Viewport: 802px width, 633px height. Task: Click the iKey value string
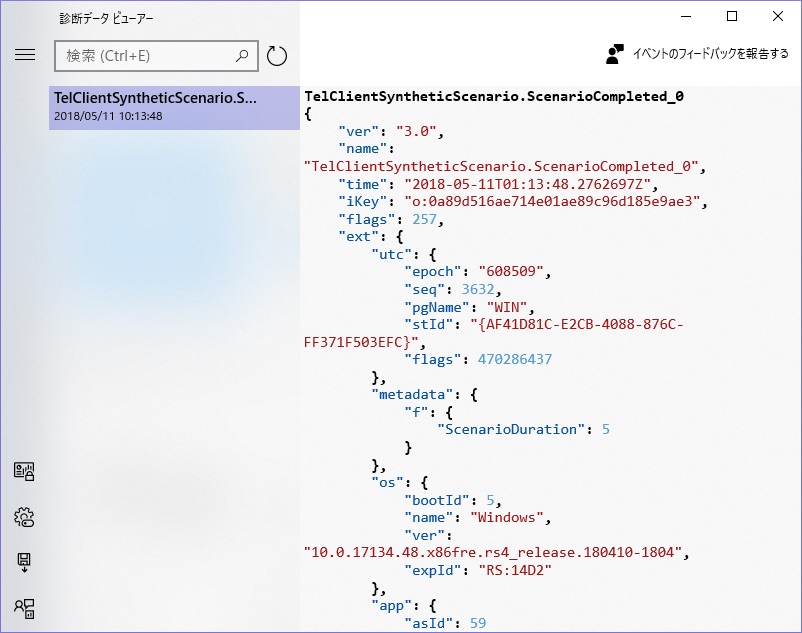point(551,201)
